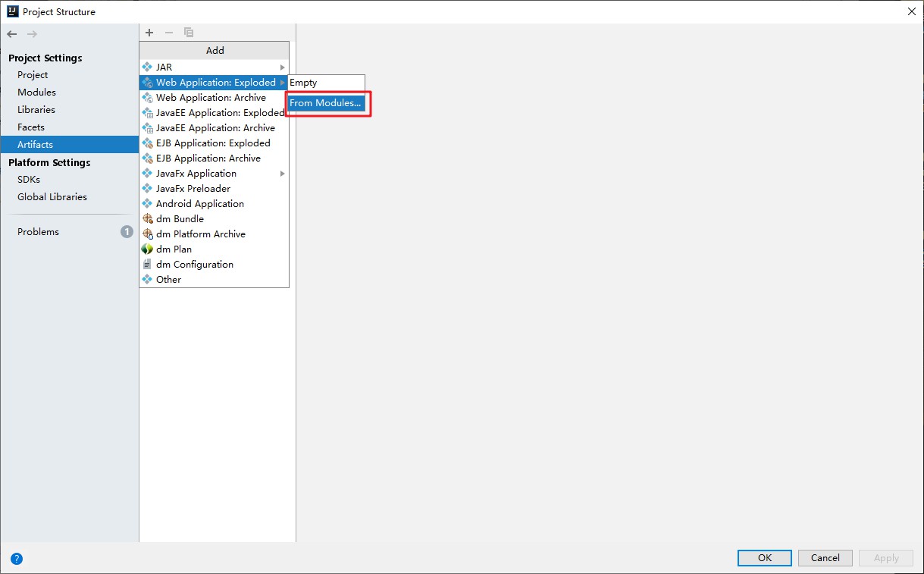Click the dm Bundle icon
924x574 pixels.
click(147, 219)
